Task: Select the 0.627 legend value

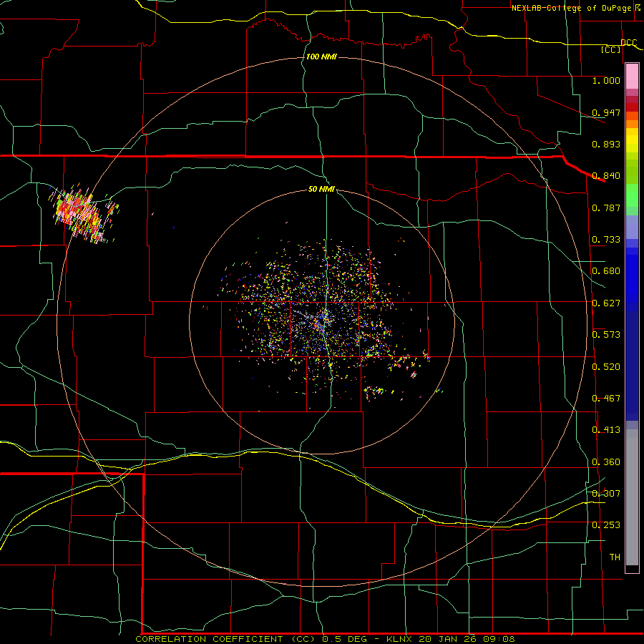Action: coord(606,303)
